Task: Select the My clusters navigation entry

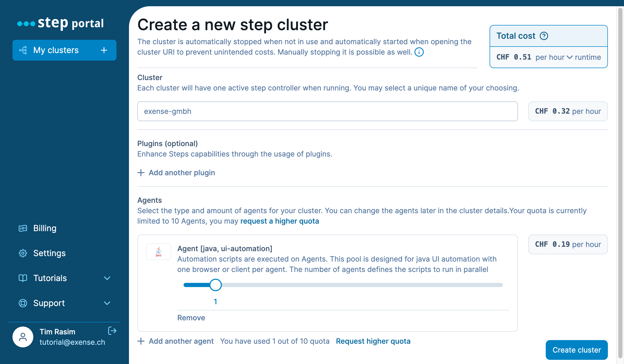Action: (56, 50)
